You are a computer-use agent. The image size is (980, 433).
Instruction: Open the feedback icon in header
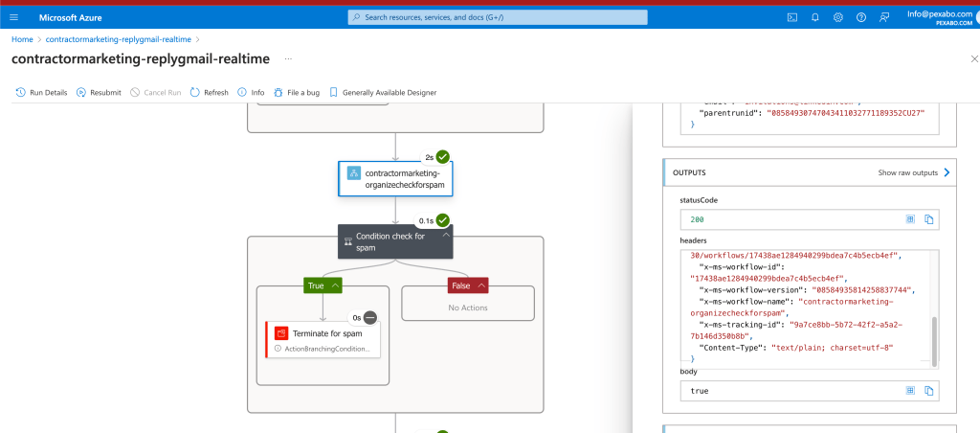(x=883, y=17)
